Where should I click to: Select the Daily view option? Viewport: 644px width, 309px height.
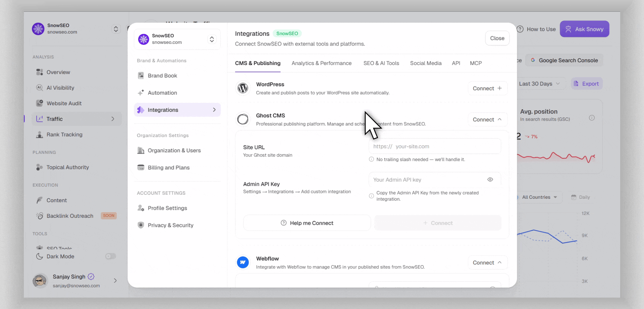(581, 197)
